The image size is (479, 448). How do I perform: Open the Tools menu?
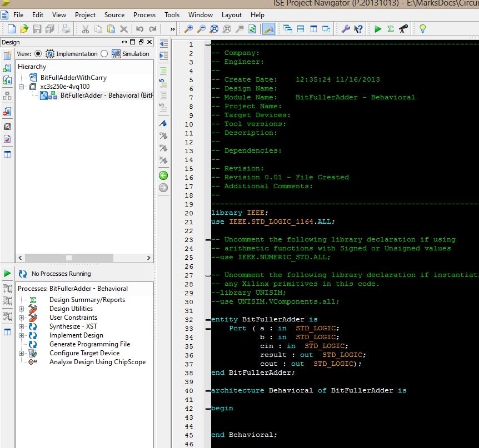(172, 15)
